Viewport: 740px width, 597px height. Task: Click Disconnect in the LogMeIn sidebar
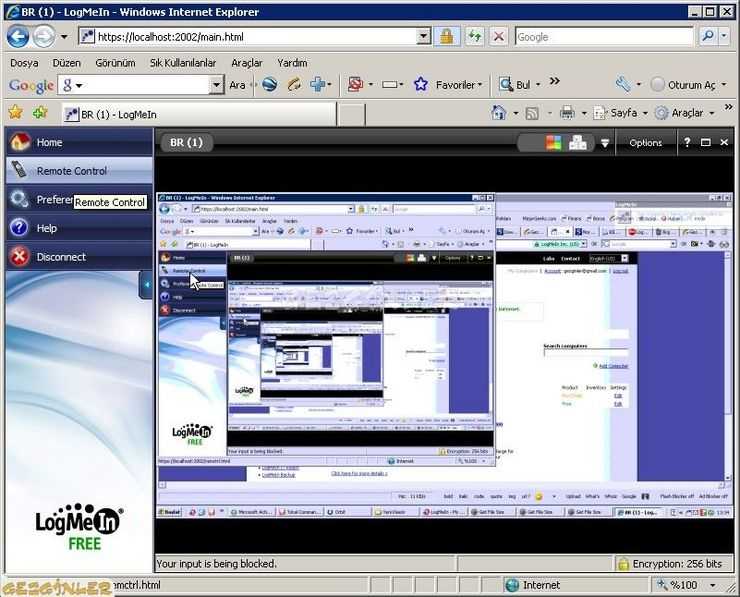point(79,256)
